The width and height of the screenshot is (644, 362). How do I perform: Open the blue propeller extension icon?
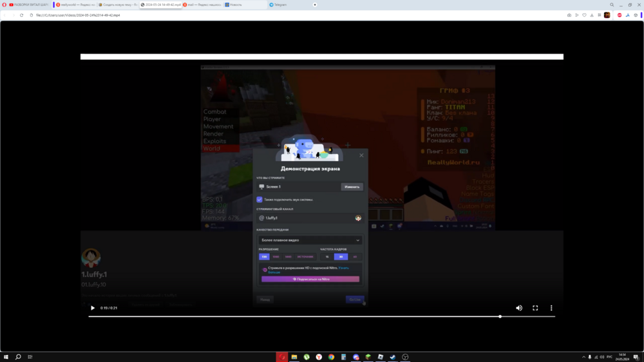click(x=627, y=15)
